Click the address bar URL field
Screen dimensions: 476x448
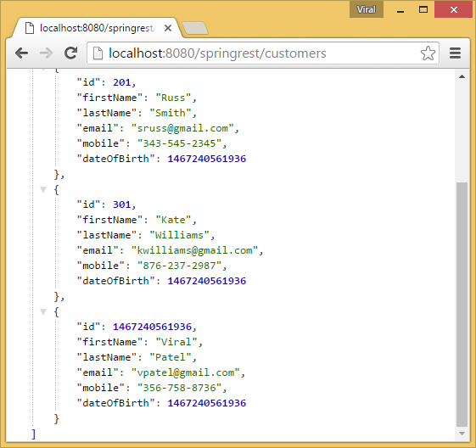(x=263, y=53)
